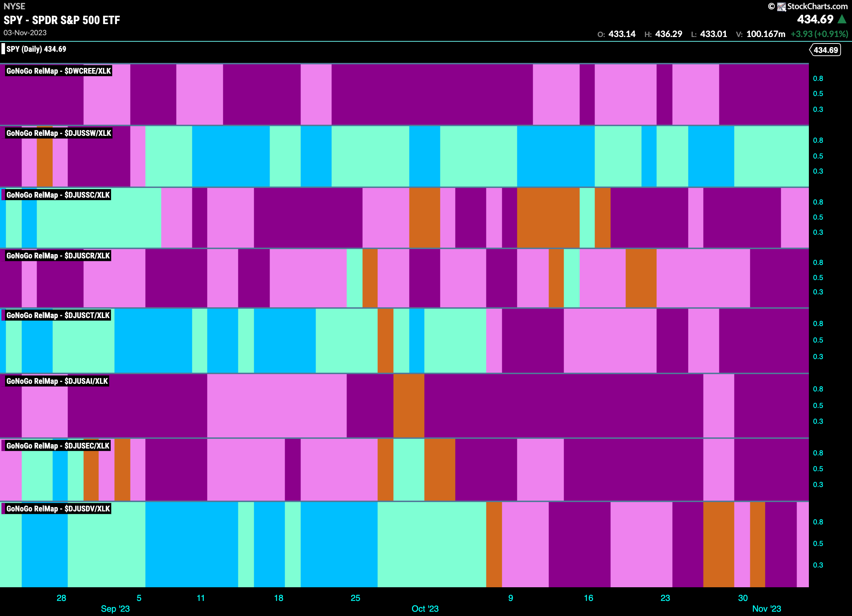Click the low value 433.01

713,34
